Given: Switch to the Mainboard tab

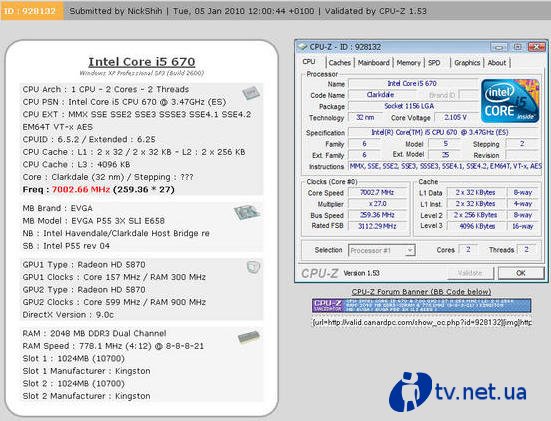Looking at the screenshot, I should pos(374,63).
